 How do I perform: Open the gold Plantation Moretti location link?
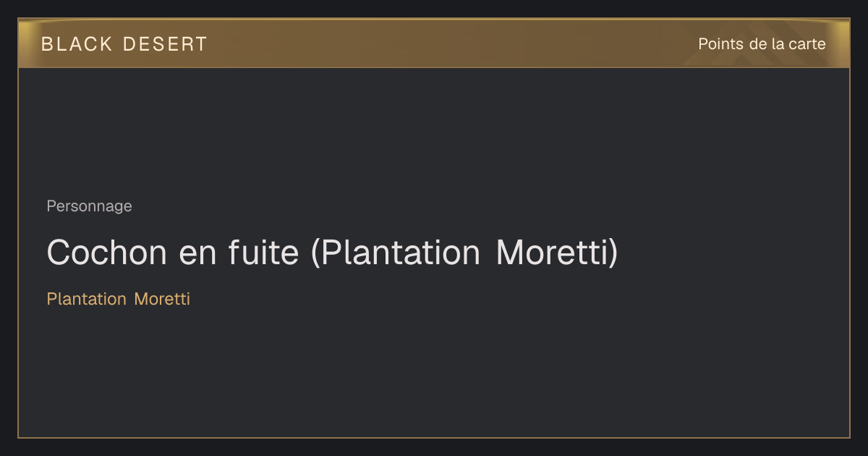click(x=119, y=299)
